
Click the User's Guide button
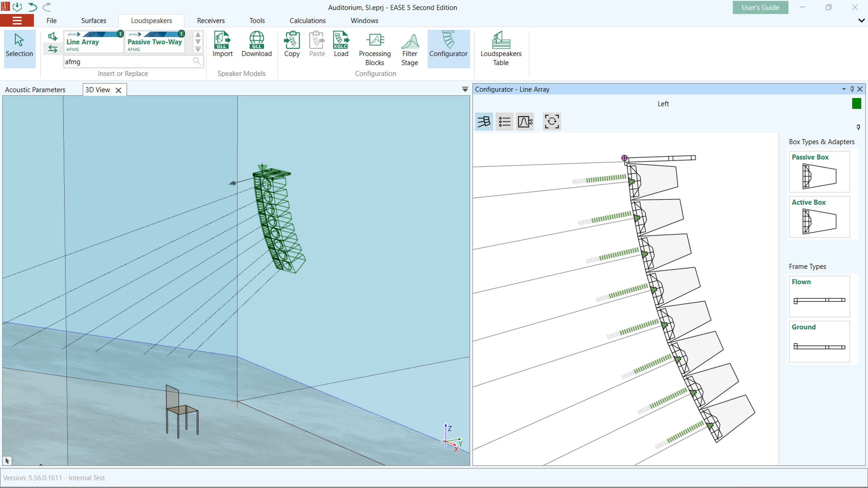[760, 7]
